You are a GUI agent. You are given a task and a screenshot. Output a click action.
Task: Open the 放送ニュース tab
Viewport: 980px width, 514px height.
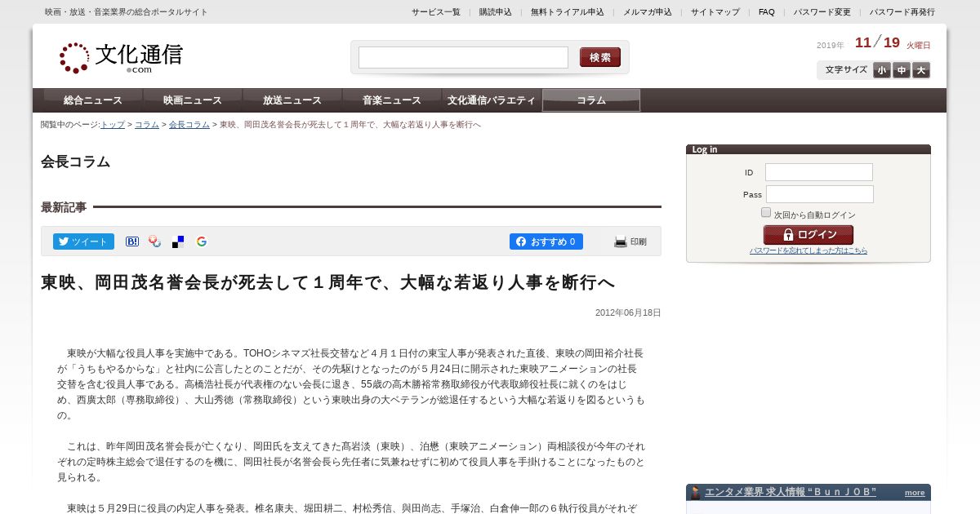coord(292,100)
